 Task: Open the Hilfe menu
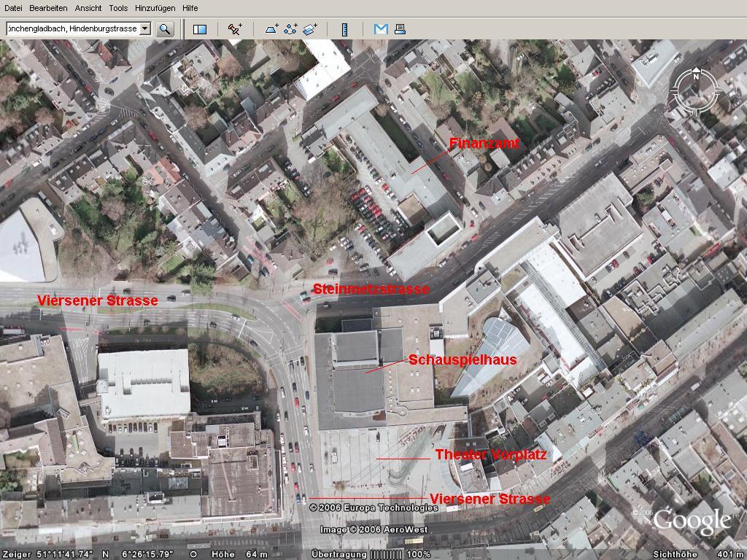coord(190,8)
